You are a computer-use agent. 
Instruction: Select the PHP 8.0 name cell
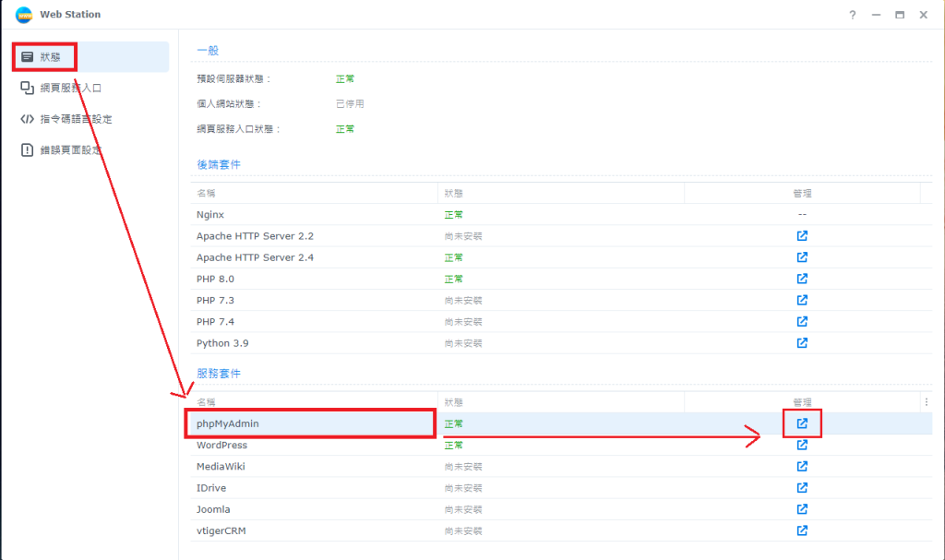click(x=215, y=280)
